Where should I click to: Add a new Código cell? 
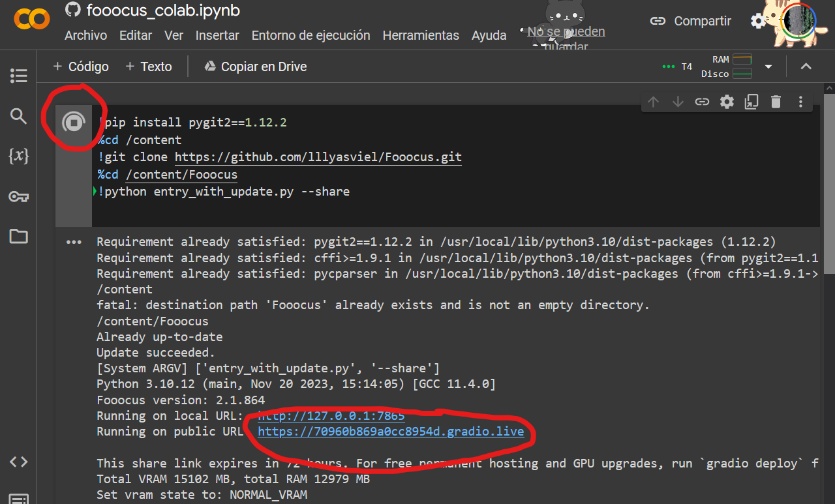[80, 67]
